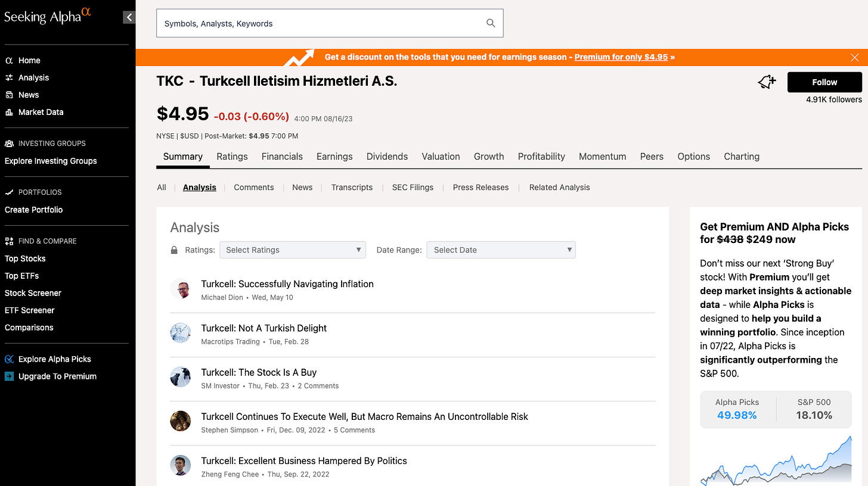The height and width of the screenshot is (486, 868).
Task: Click Premium for only $4.95 link
Action: [621, 57]
